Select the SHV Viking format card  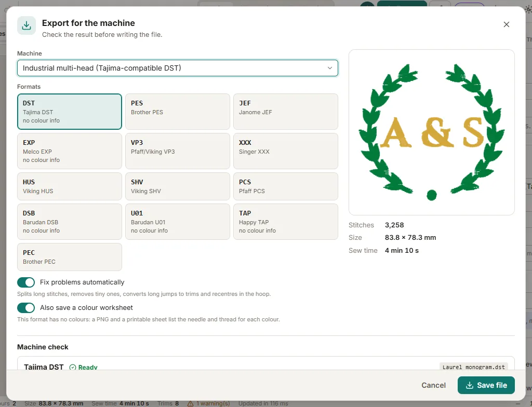[178, 186]
